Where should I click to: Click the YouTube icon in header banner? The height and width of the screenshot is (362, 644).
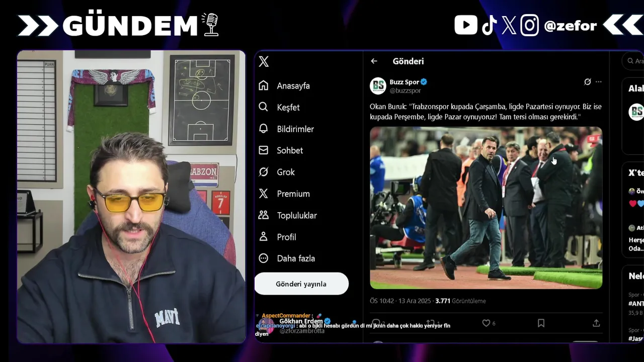[x=466, y=25]
